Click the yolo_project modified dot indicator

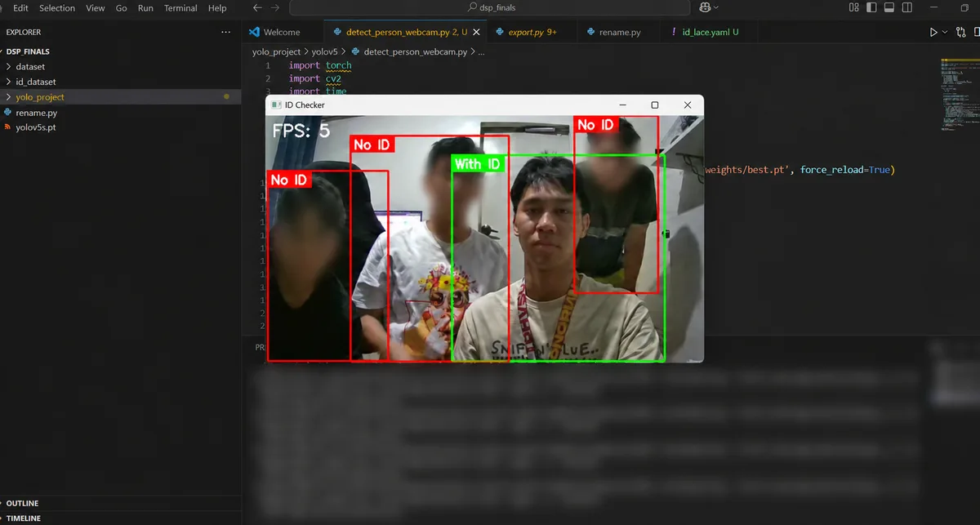[x=226, y=97]
